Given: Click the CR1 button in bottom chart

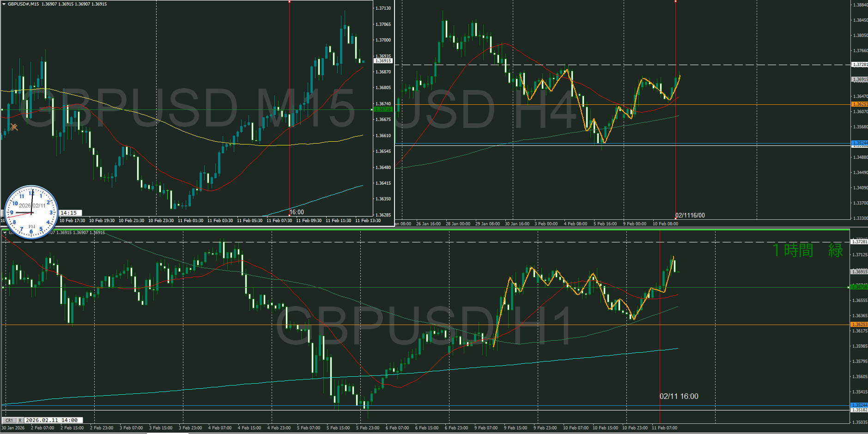Looking at the screenshot, I should (9, 420).
